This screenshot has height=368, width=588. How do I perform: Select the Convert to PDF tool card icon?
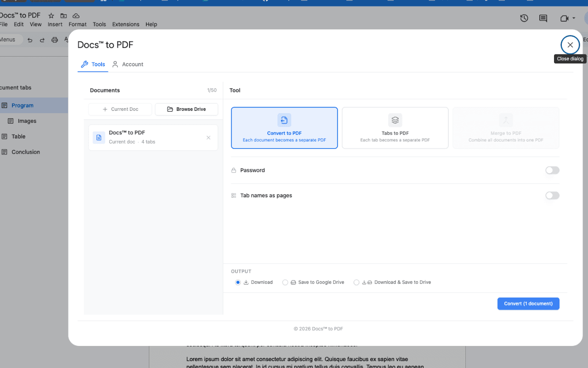[284, 120]
